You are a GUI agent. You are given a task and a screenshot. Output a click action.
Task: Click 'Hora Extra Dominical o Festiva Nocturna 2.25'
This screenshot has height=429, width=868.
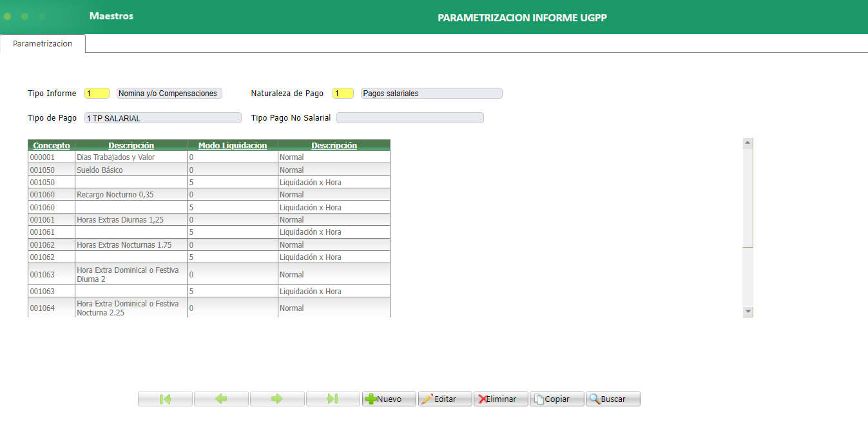[x=131, y=308]
